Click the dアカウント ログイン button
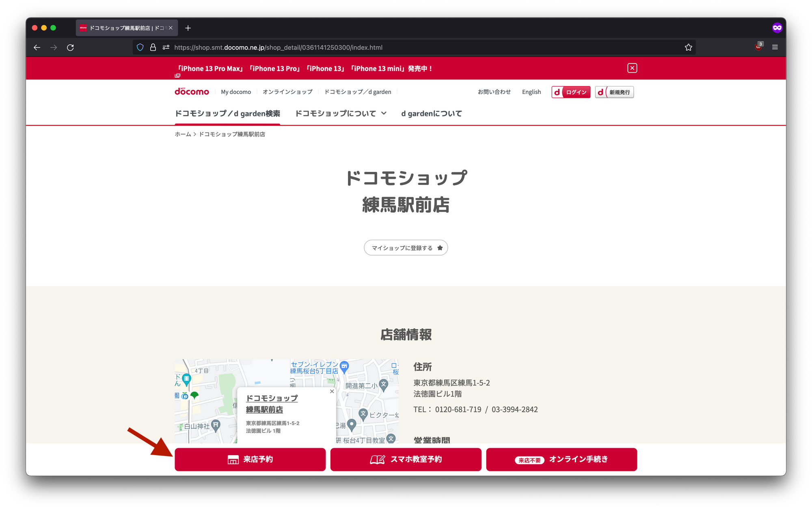 570,92
